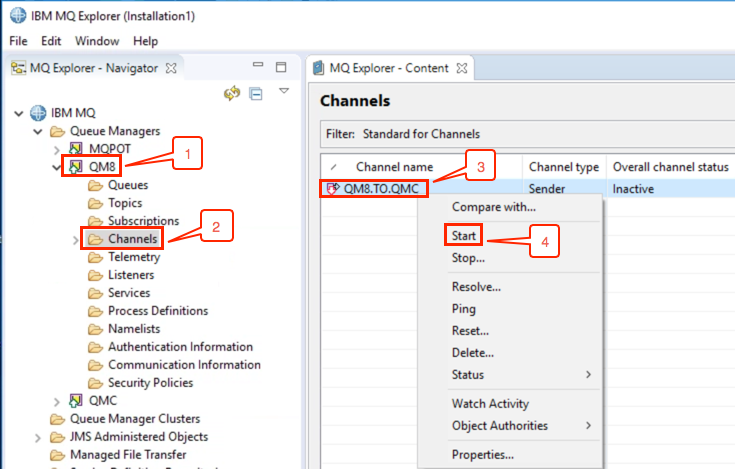Image resolution: width=735 pixels, height=469 pixels.
Task: Minimize the Navigator panel view
Action: (x=258, y=65)
